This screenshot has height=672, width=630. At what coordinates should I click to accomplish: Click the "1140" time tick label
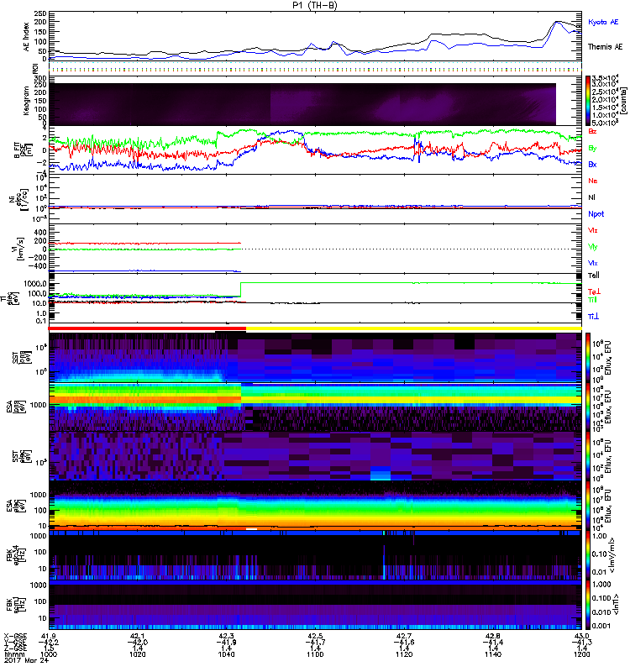tap(493, 654)
